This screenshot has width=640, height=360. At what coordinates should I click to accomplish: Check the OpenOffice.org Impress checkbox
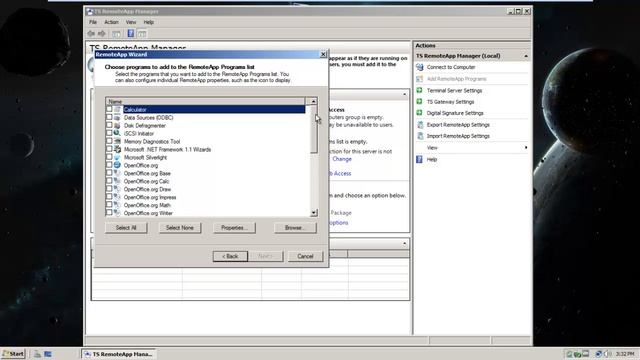[x=109, y=197]
